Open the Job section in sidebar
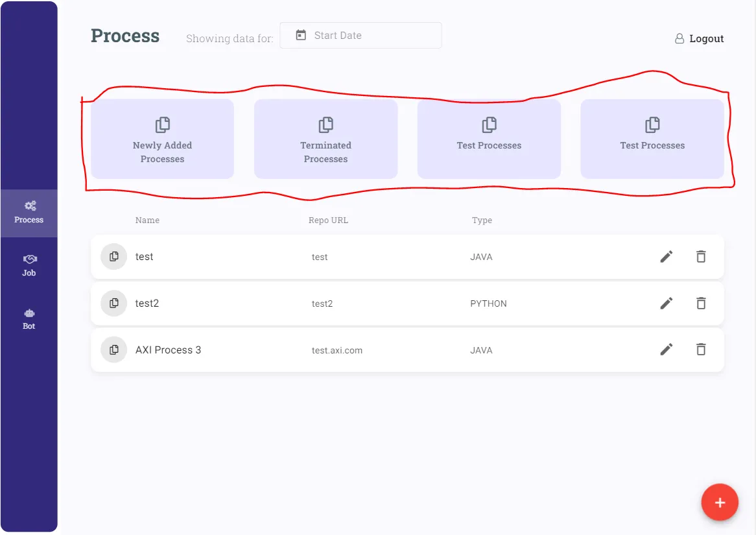Screen dimensions: 756x535 click(x=29, y=265)
